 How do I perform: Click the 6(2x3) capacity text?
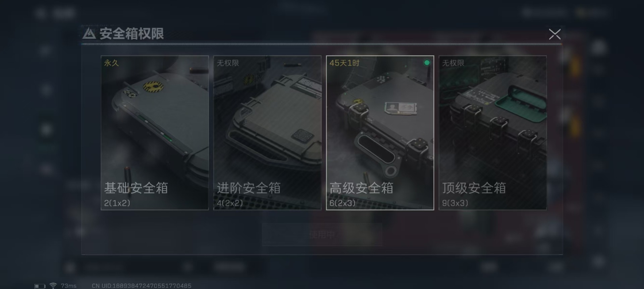tap(342, 203)
